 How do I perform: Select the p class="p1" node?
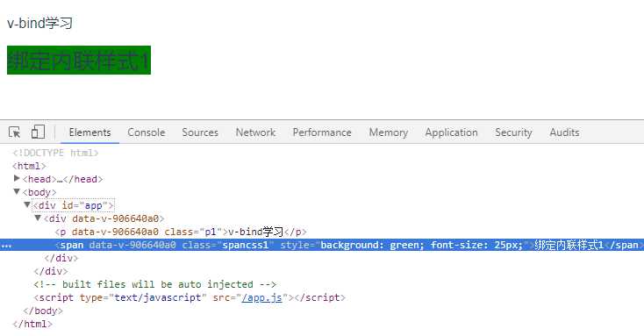click(181, 232)
